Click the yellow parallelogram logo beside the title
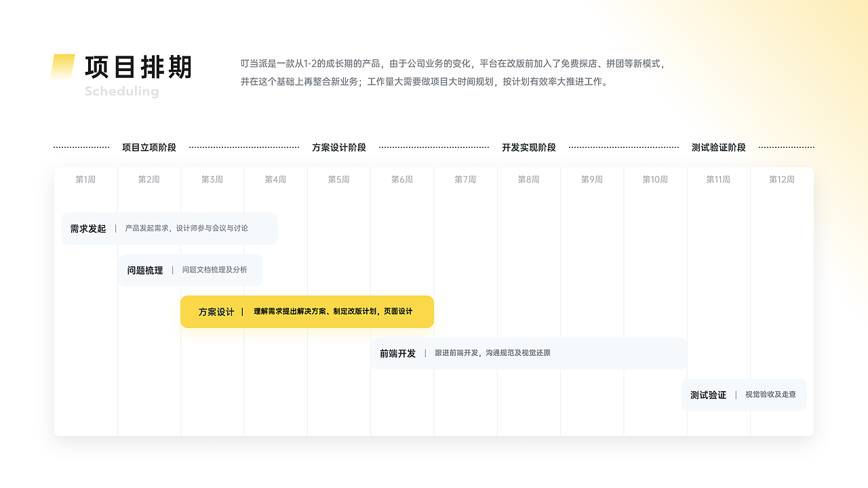 point(63,68)
